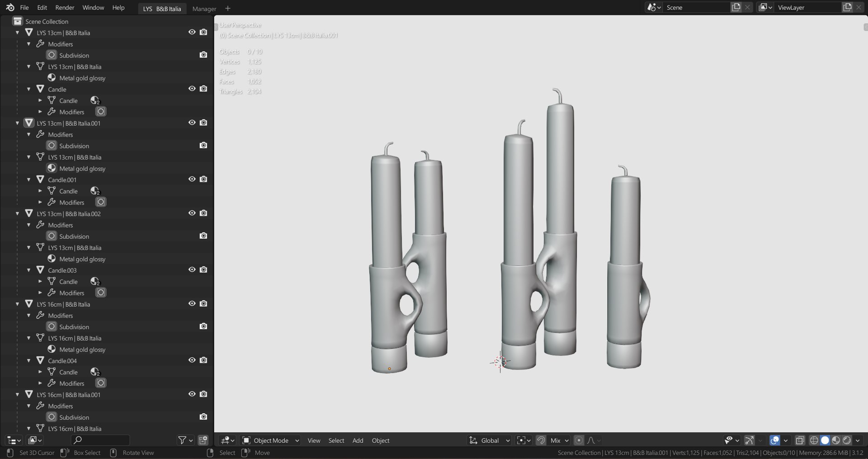Hide Candle.004 object in viewport

(192, 360)
